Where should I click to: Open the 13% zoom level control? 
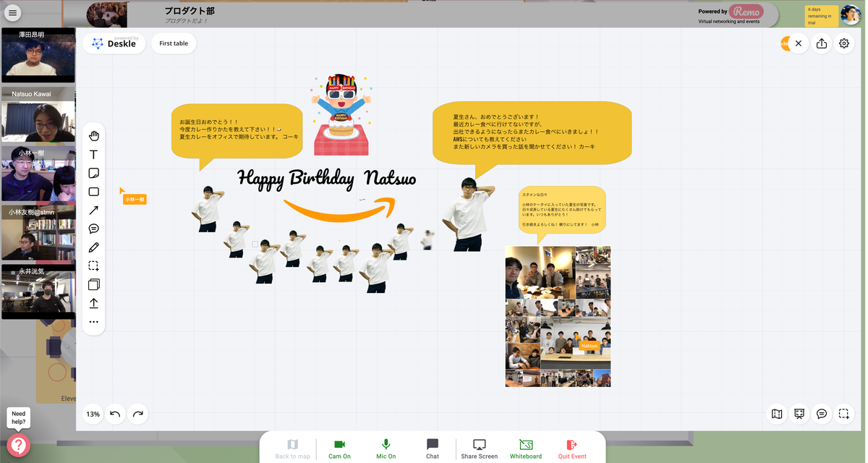point(93,415)
